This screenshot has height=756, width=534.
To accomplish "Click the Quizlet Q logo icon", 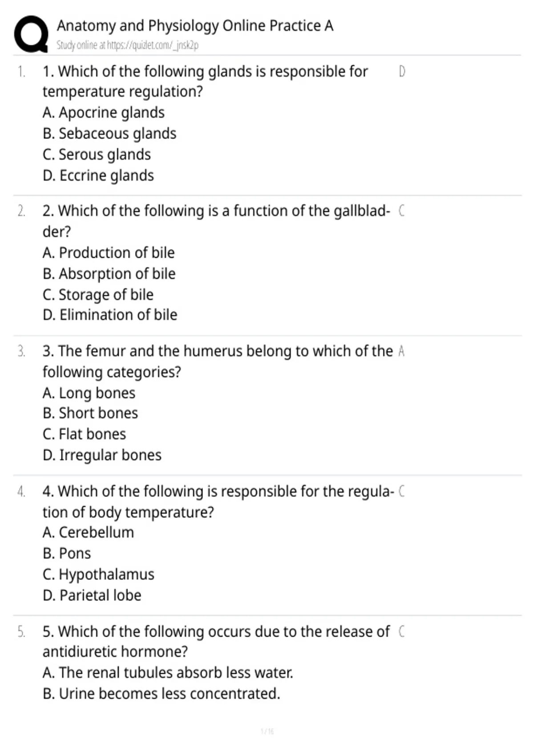I will pyautogui.click(x=31, y=35).
